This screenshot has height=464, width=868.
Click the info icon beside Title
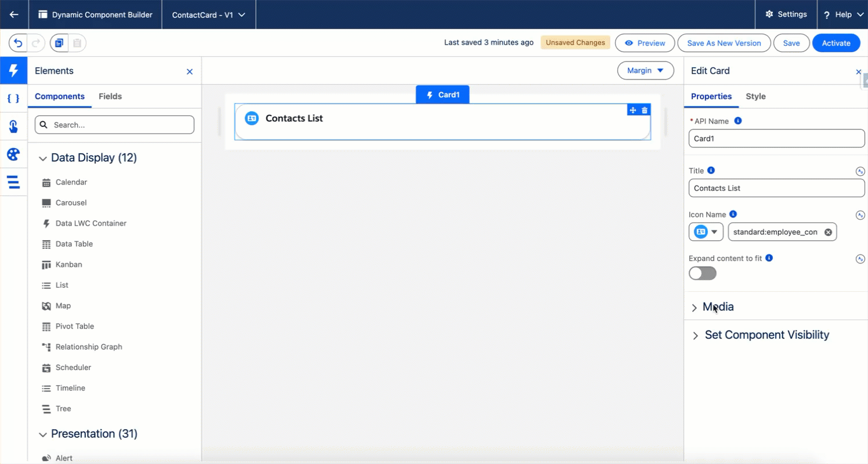point(711,171)
